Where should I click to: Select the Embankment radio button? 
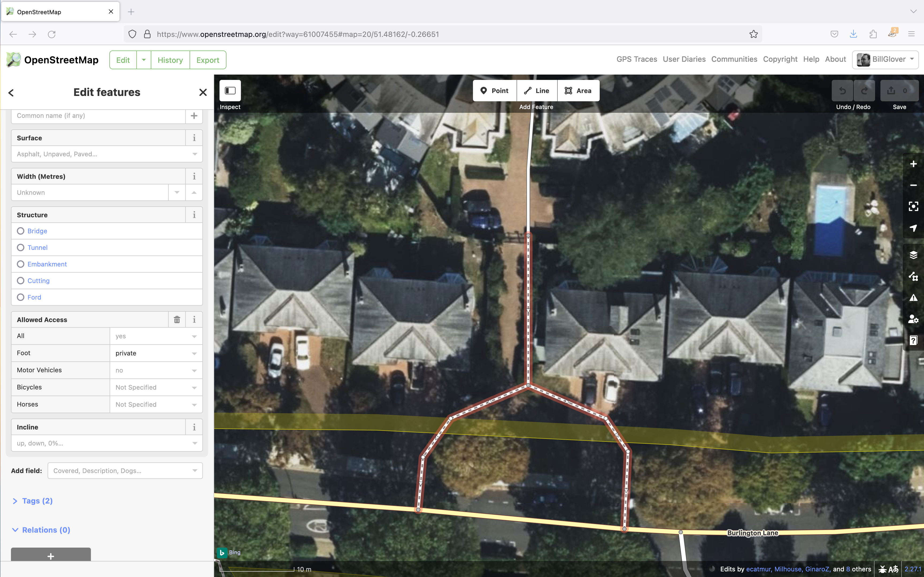click(20, 264)
